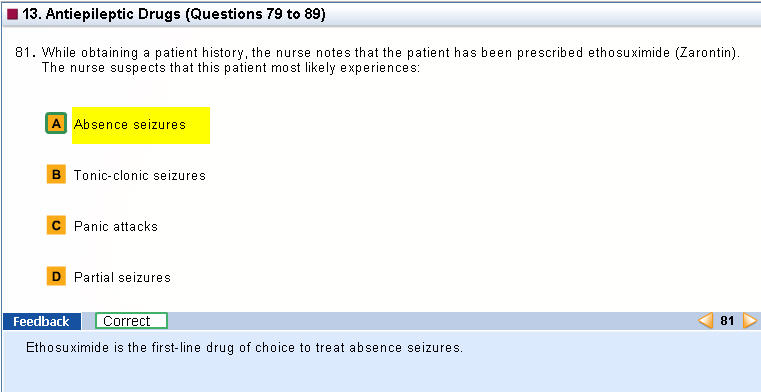Screen dimensions: 761x392
Task: Open Antiepileptic Drugs section header
Action: [174, 15]
